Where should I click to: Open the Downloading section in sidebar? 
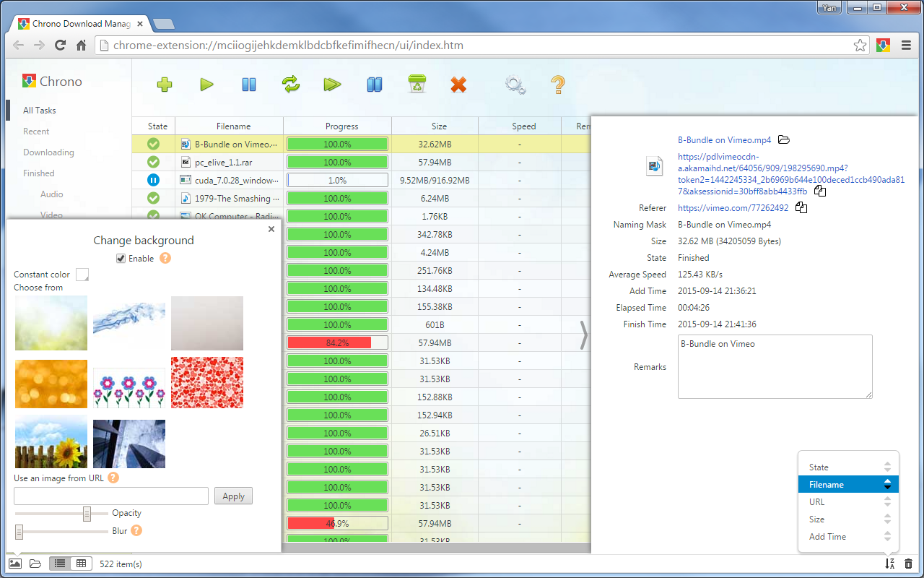click(x=48, y=152)
